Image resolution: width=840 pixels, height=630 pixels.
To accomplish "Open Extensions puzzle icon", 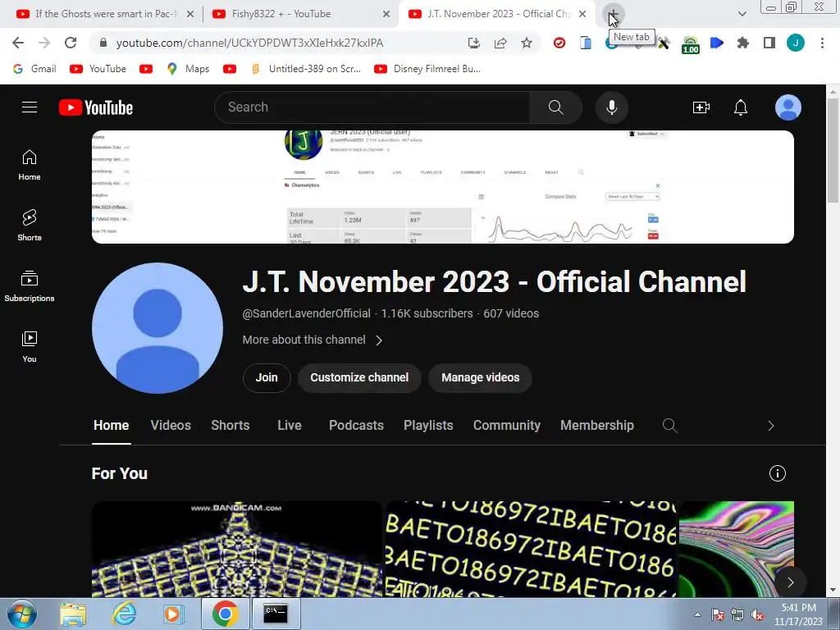I will click(743, 43).
